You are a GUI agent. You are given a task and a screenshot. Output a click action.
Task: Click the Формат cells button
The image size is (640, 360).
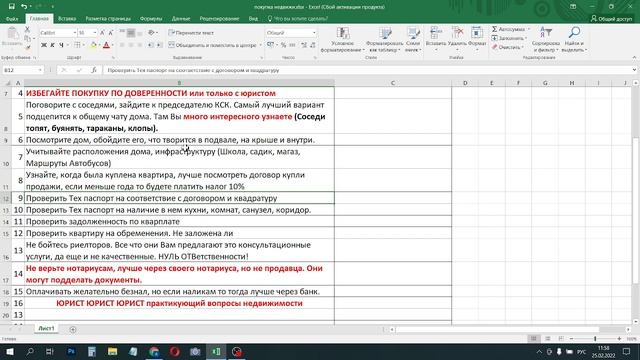point(477,40)
